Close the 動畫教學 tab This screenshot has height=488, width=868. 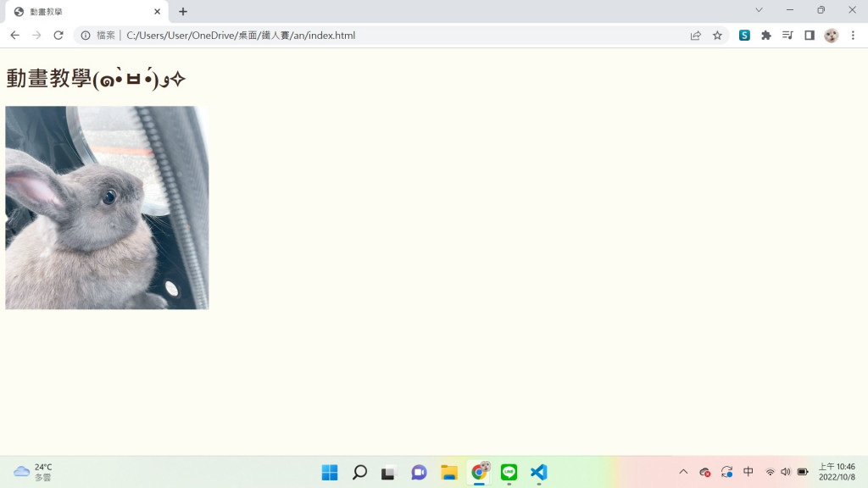(x=157, y=12)
